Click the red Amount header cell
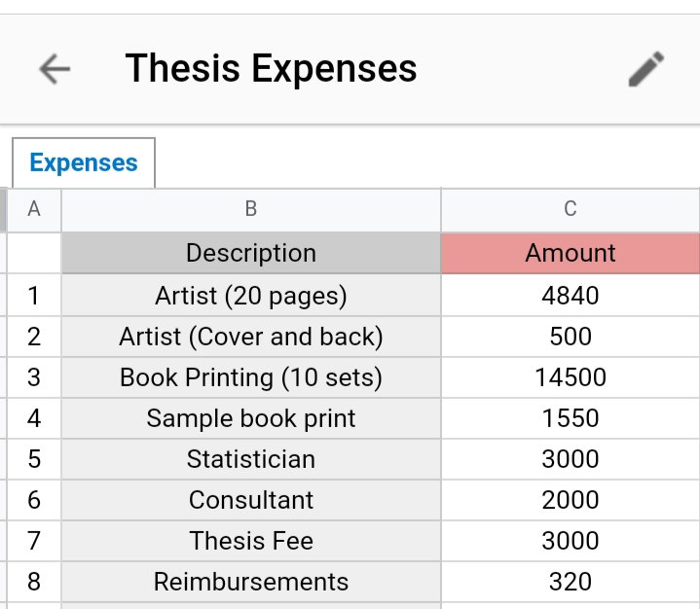The width and height of the screenshot is (700, 609). (571, 253)
